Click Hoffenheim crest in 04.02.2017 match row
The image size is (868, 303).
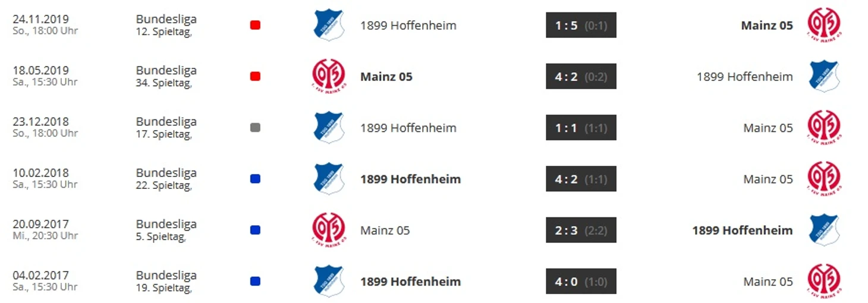click(329, 280)
